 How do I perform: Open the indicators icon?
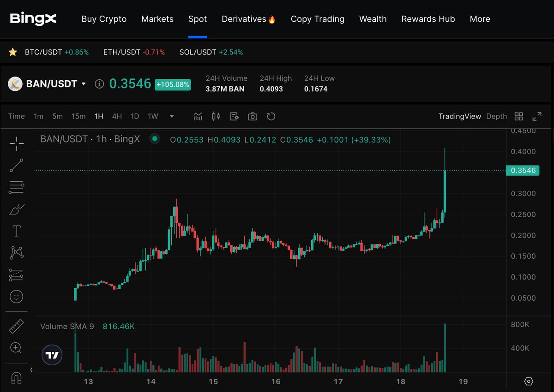pyautogui.click(x=198, y=116)
